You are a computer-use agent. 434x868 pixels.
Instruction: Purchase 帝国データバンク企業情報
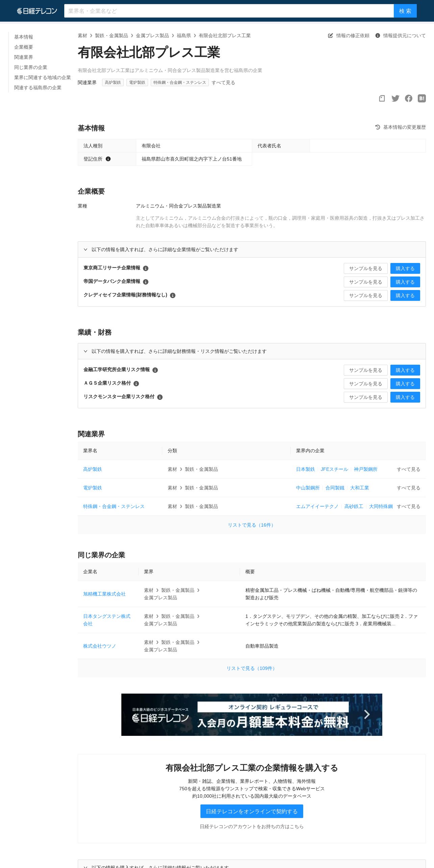[405, 282]
